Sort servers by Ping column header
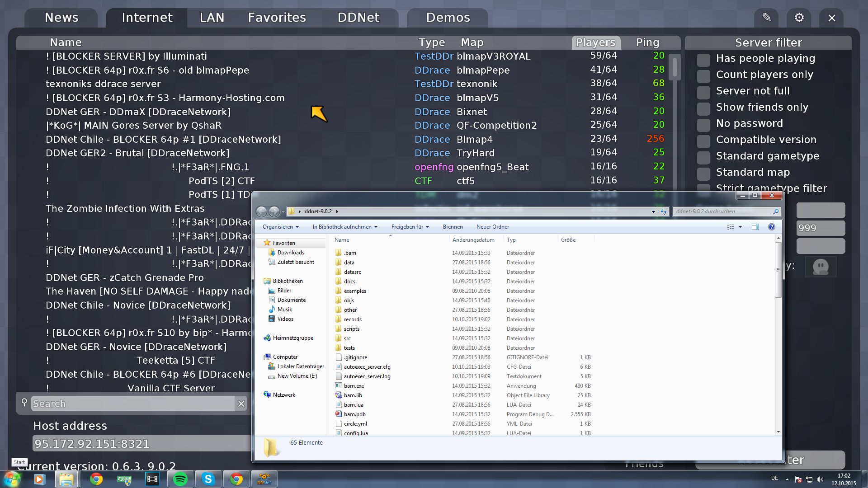 pyautogui.click(x=647, y=42)
